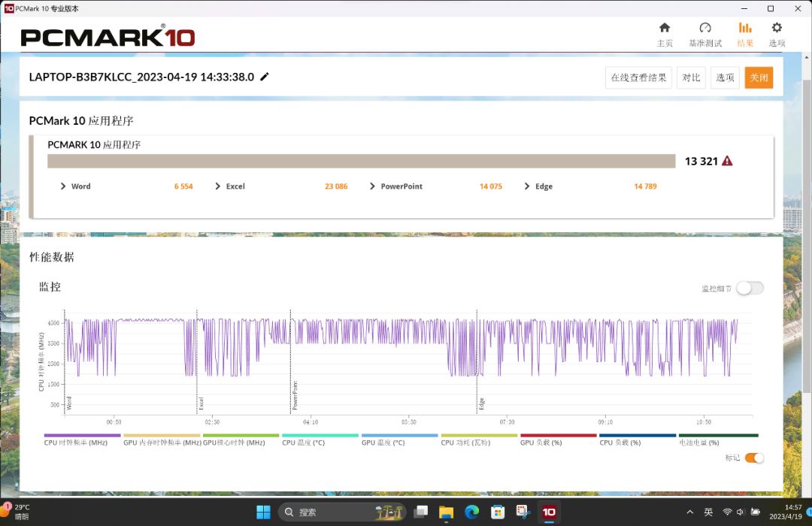Click the red warning triangle beside score
812x526 pixels.
click(x=727, y=161)
